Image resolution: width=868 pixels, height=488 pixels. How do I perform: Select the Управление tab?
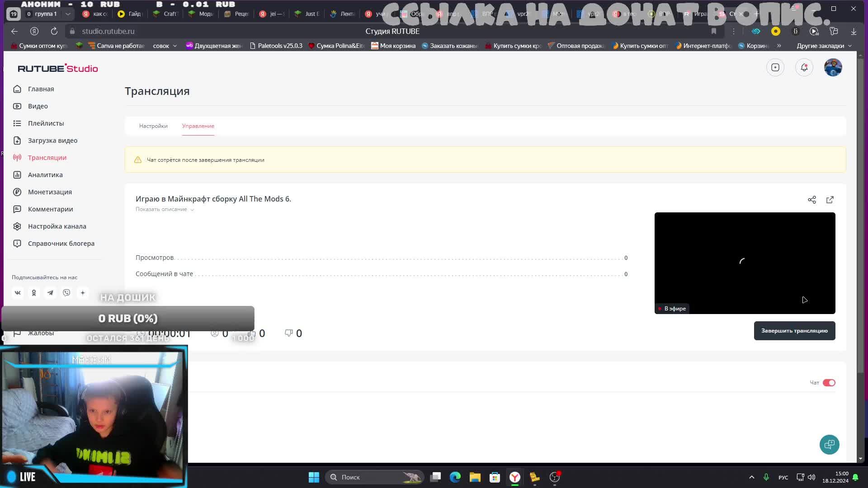coord(198,126)
